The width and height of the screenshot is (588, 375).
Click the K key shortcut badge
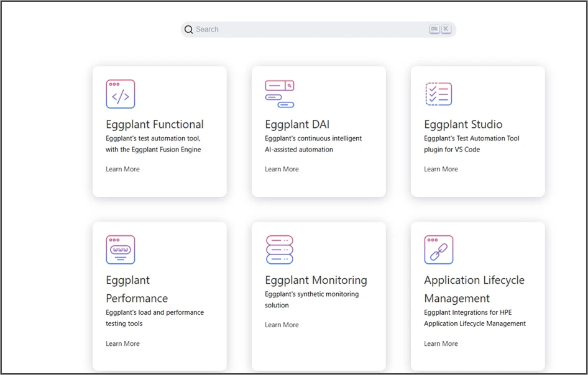tap(446, 29)
